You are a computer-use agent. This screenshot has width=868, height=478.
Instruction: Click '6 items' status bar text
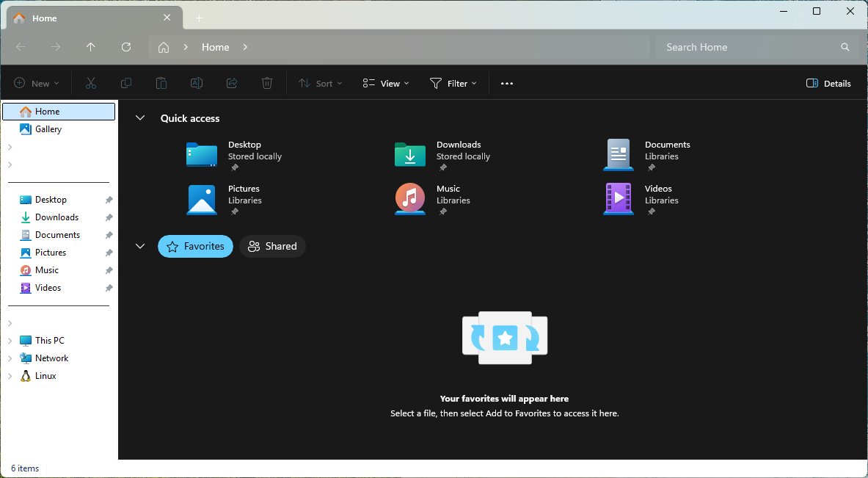(25, 468)
